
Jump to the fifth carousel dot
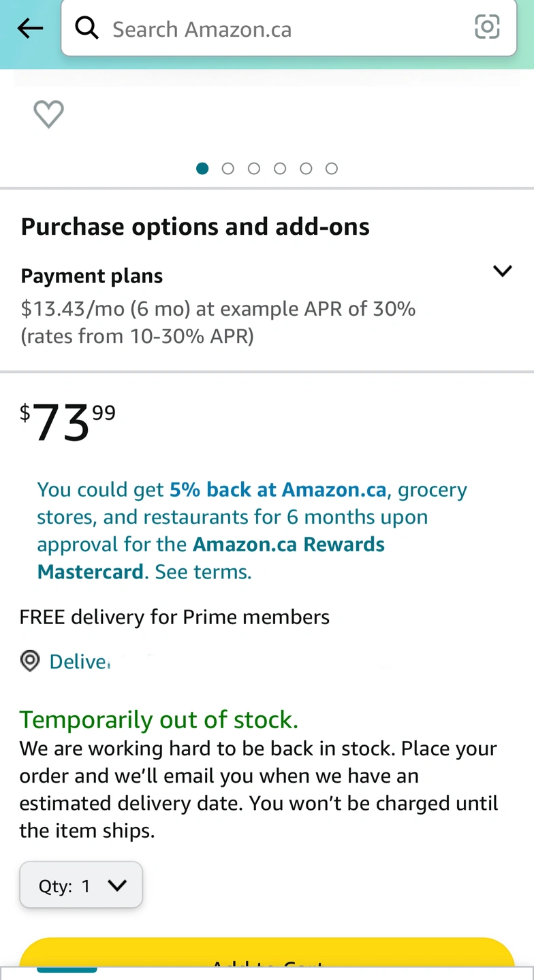coord(306,168)
